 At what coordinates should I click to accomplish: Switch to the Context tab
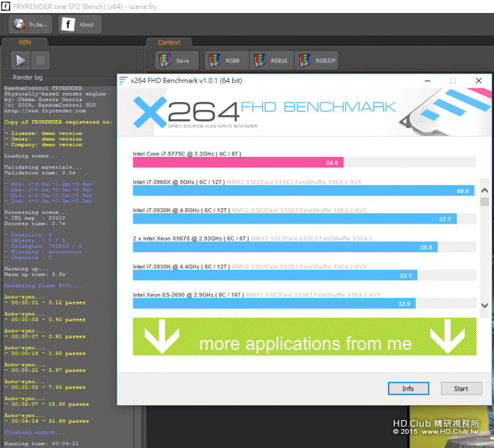(x=169, y=42)
